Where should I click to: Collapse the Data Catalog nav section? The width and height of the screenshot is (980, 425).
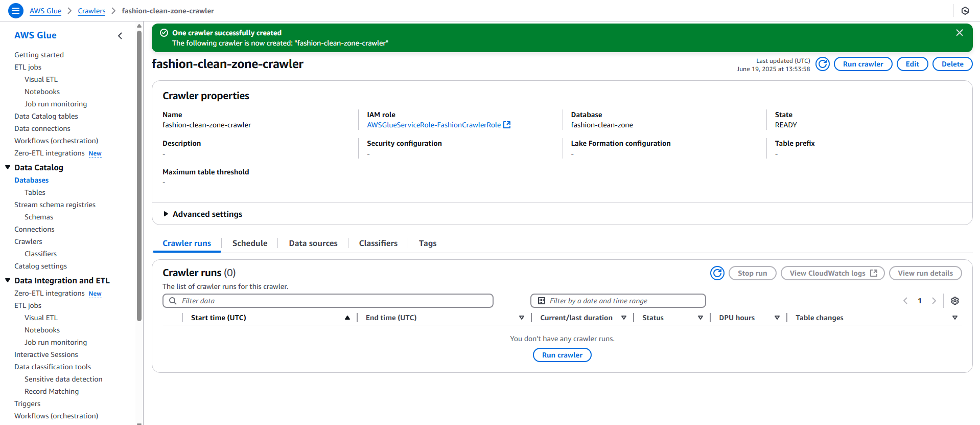point(8,167)
